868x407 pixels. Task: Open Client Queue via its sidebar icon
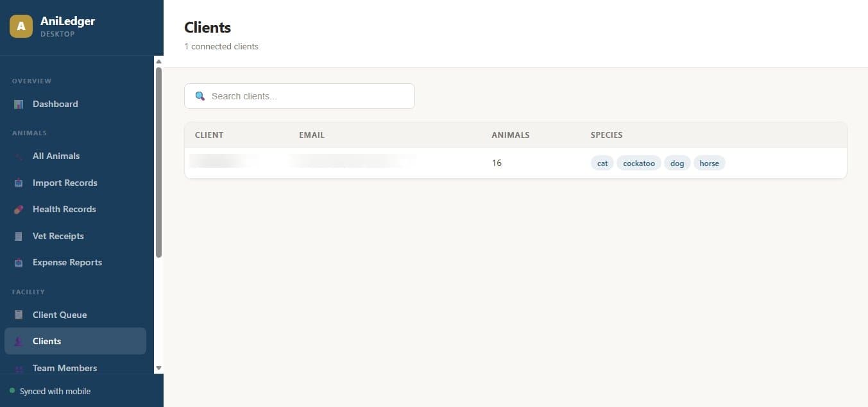(x=19, y=315)
